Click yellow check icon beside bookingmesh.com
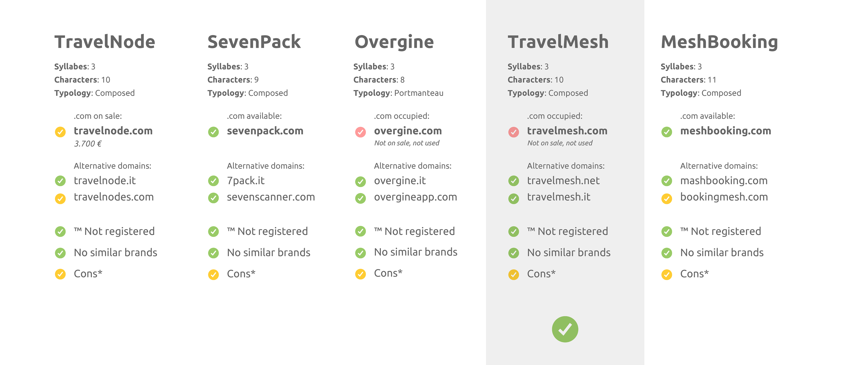Screen dimensions: 868x365 (667, 198)
